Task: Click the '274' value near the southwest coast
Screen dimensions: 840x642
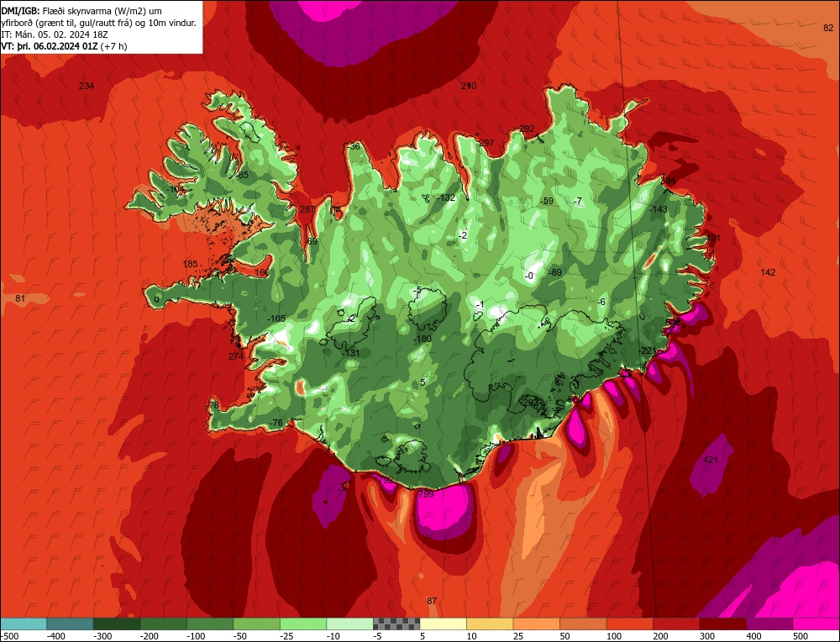Action: click(236, 356)
